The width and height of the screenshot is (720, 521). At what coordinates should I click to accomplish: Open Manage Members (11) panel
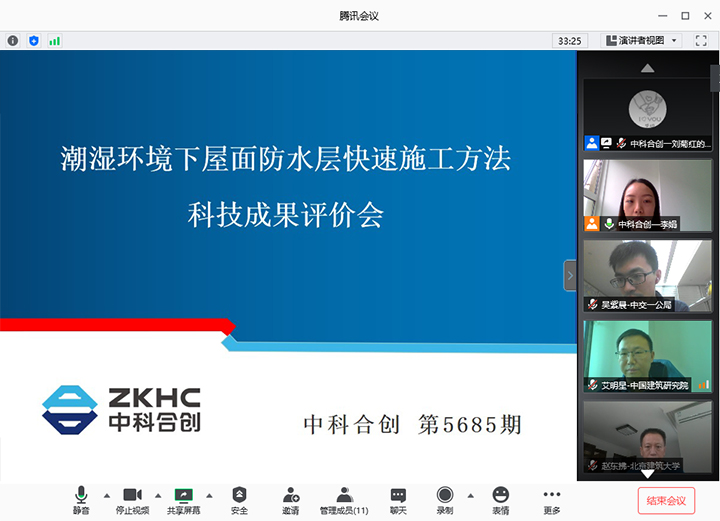(344, 499)
